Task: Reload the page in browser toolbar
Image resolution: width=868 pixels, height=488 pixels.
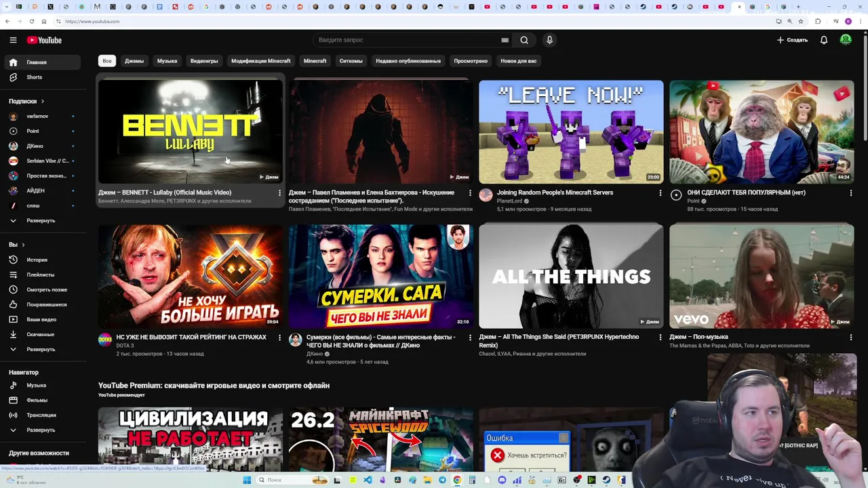Action: point(31,21)
